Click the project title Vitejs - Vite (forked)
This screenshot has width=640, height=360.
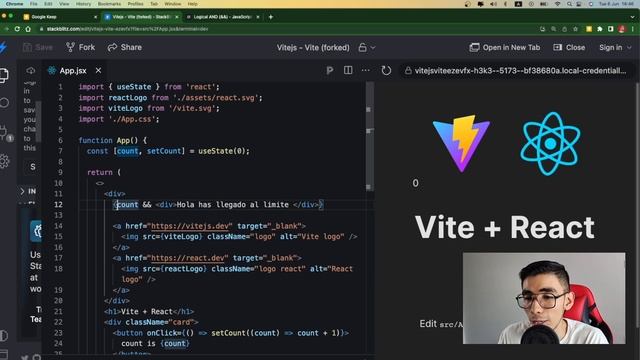tap(313, 48)
